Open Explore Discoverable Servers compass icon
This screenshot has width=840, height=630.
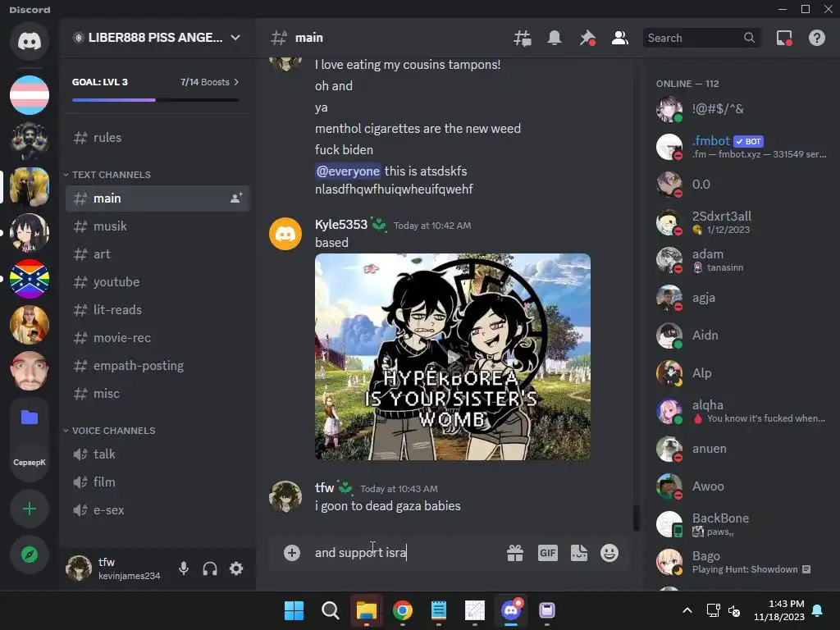(30, 555)
